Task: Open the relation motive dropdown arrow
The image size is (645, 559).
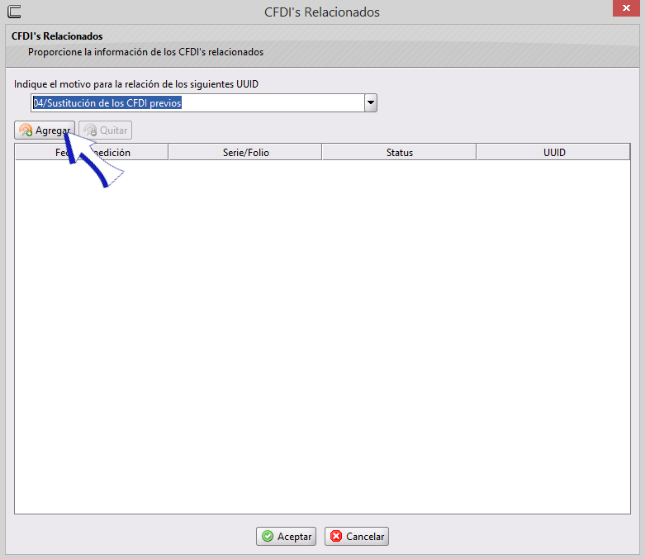Action: (x=371, y=103)
